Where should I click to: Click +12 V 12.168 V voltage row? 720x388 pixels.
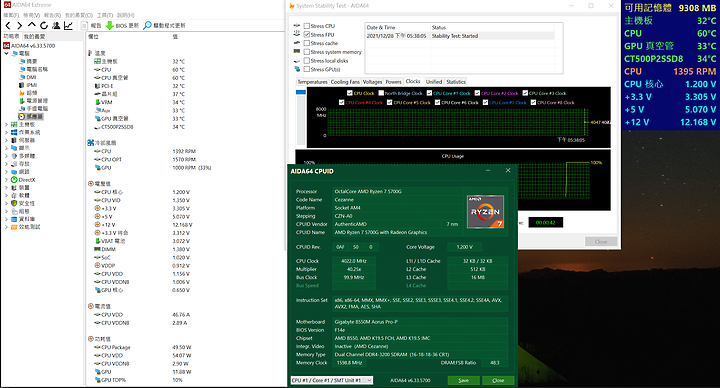pyautogui.click(x=143, y=225)
